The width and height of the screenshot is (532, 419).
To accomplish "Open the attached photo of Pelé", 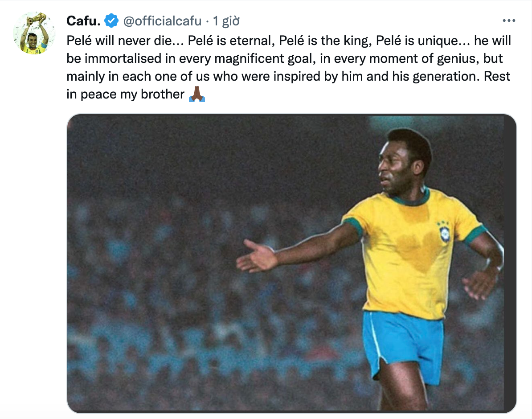I will tap(290, 263).
